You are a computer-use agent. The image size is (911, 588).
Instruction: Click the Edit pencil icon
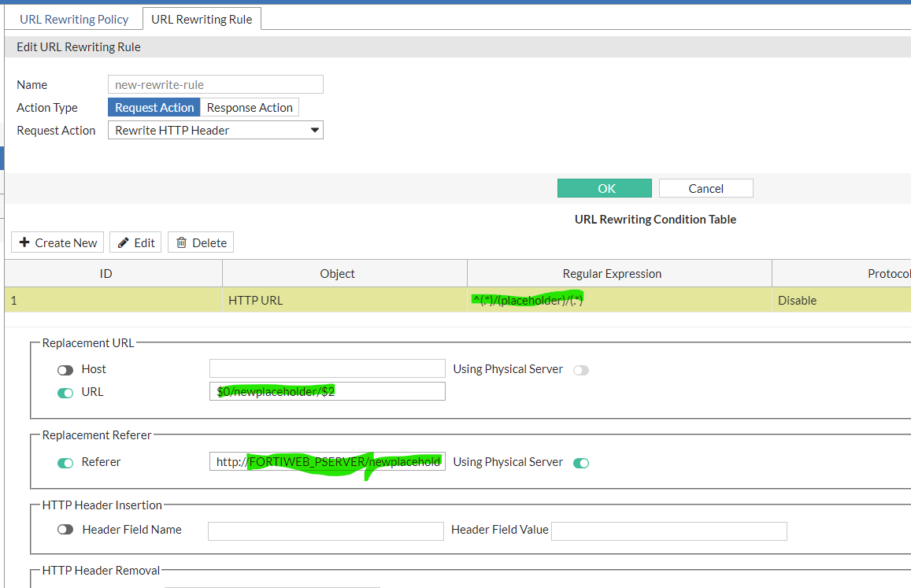124,242
